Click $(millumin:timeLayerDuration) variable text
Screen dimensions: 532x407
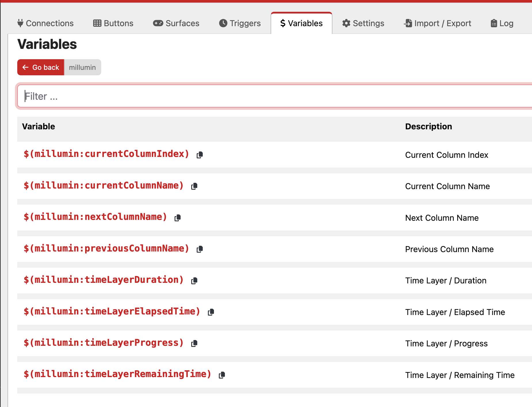pyautogui.click(x=104, y=280)
